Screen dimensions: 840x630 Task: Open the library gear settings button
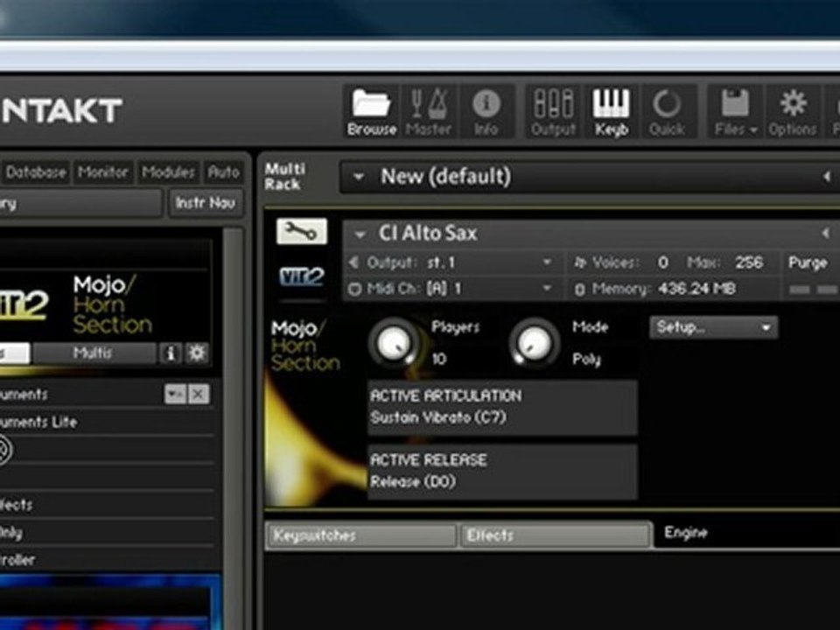point(197,353)
